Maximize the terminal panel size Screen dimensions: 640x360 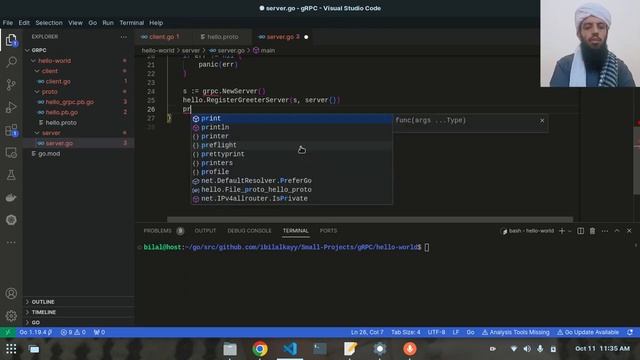(617, 231)
